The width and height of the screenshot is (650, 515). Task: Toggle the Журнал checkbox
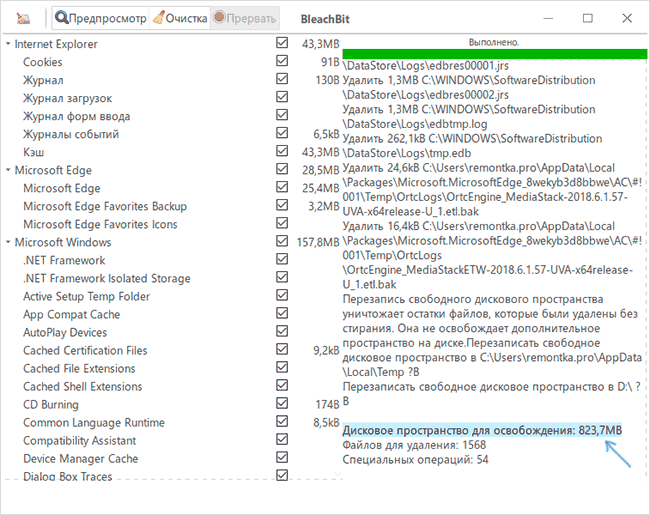pyautogui.click(x=282, y=79)
